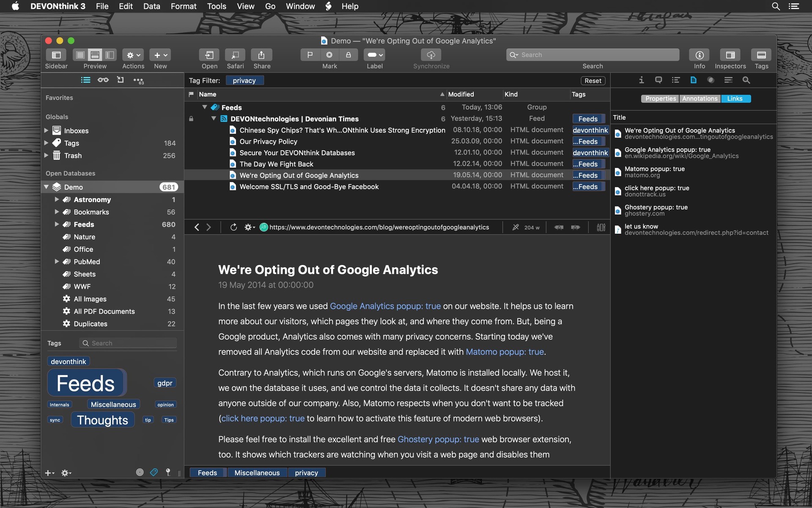Follow the Ghostery popup: true link in article
812x508 pixels.
point(438,439)
